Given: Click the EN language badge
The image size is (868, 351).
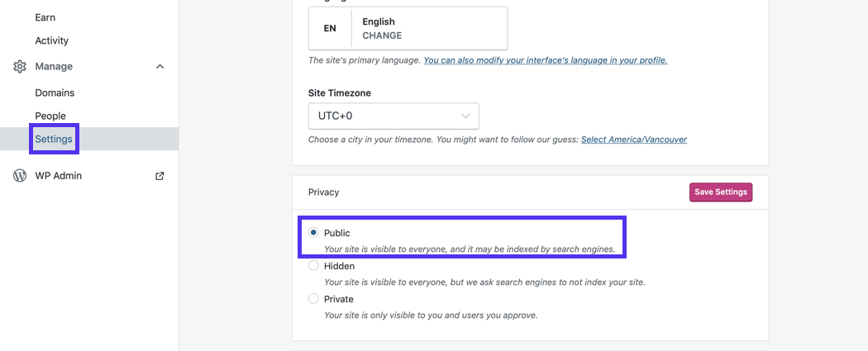Looking at the screenshot, I should tap(330, 28).
